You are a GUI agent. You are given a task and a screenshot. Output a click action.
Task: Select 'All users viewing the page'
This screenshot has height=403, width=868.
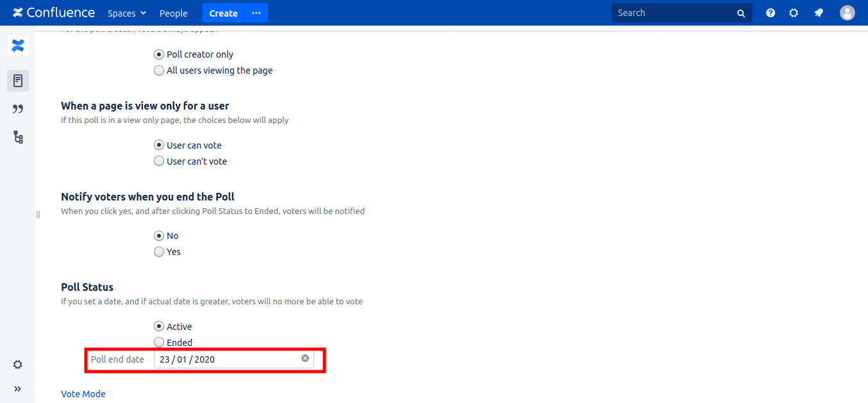(159, 70)
